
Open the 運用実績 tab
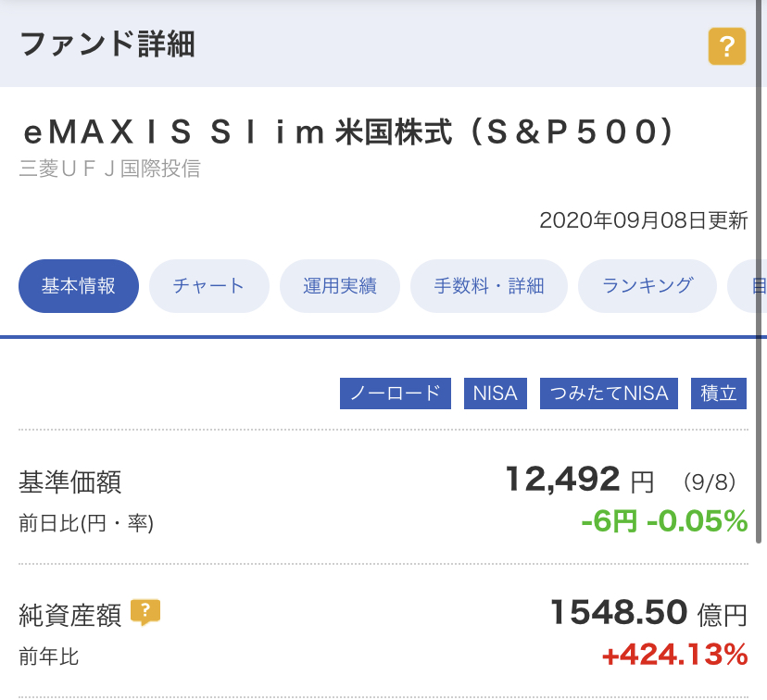pyautogui.click(x=340, y=286)
